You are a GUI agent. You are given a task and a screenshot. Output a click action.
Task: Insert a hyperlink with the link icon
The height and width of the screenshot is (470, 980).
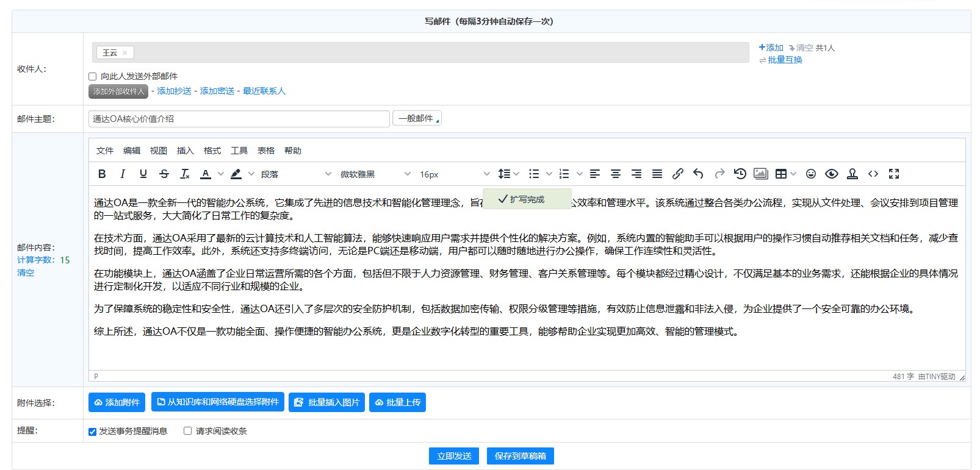678,174
